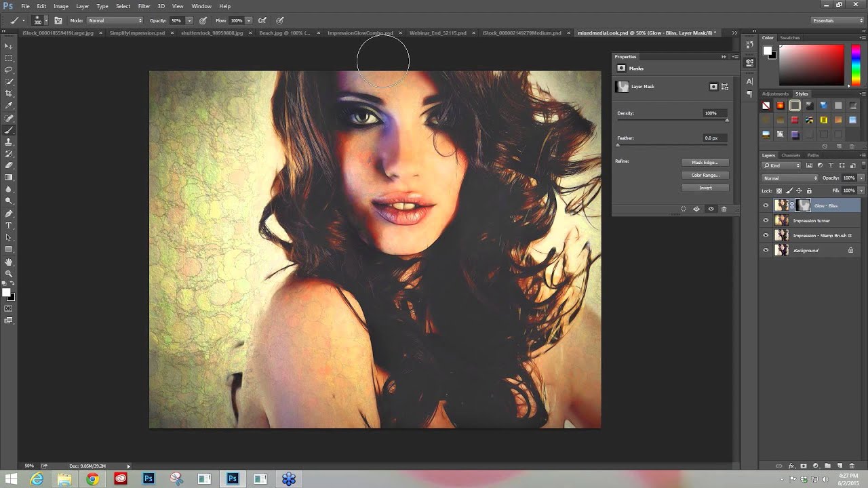Open the Select menu
The width and height of the screenshot is (868, 488).
[x=123, y=6]
